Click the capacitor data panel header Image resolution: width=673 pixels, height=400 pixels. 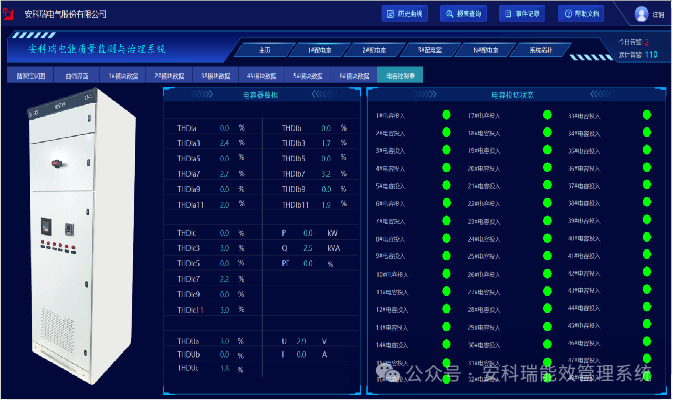pyautogui.click(x=261, y=95)
